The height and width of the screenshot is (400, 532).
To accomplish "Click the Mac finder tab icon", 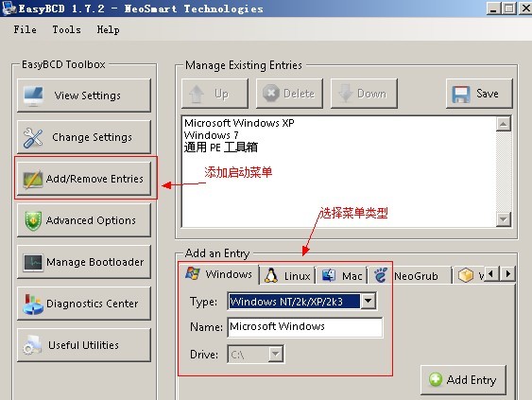I will pos(329,275).
